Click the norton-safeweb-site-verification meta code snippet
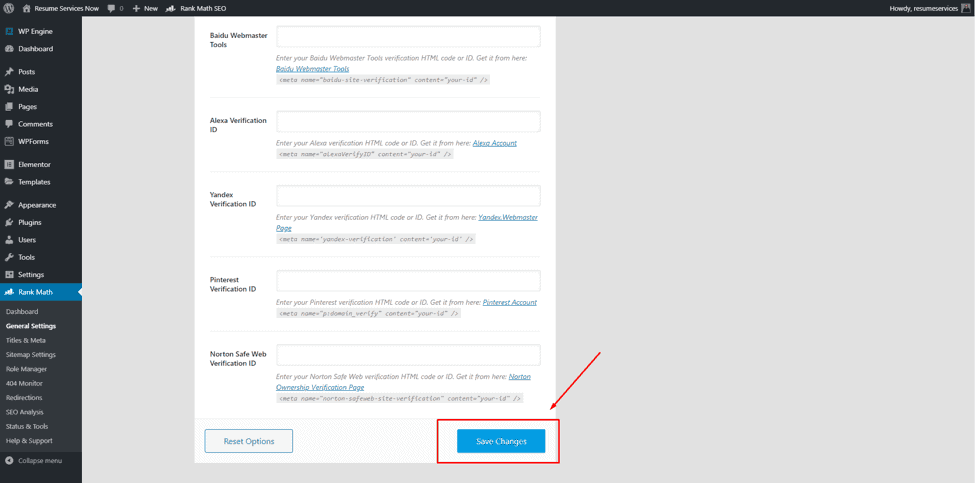The width and height of the screenshot is (975, 483). tap(400, 398)
